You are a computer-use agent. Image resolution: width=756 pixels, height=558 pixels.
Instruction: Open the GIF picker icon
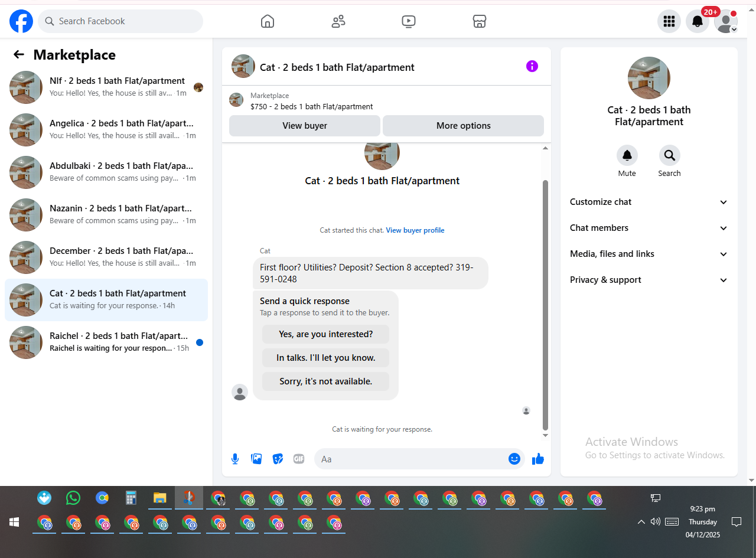point(299,459)
